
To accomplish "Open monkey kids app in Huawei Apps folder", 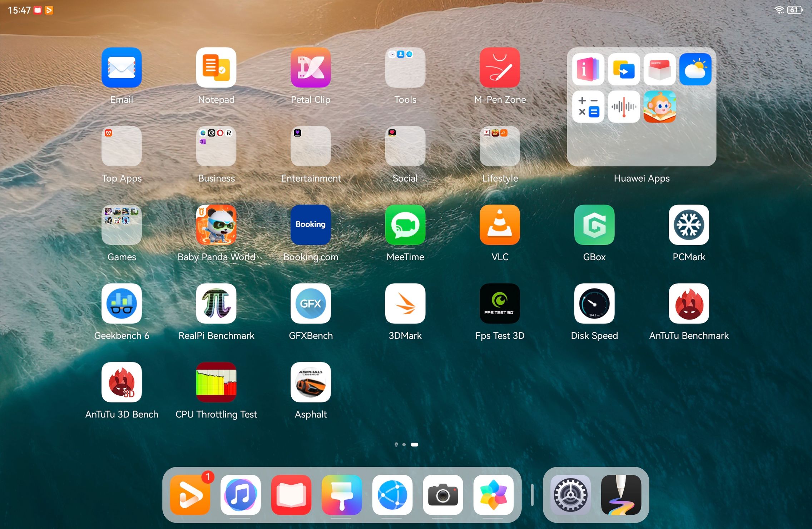I will [x=659, y=107].
